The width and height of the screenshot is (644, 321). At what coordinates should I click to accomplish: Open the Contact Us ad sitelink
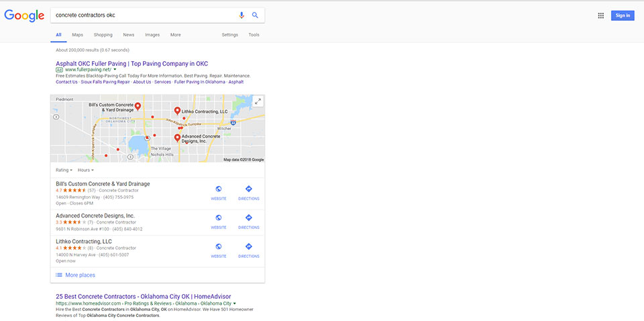[66, 82]
